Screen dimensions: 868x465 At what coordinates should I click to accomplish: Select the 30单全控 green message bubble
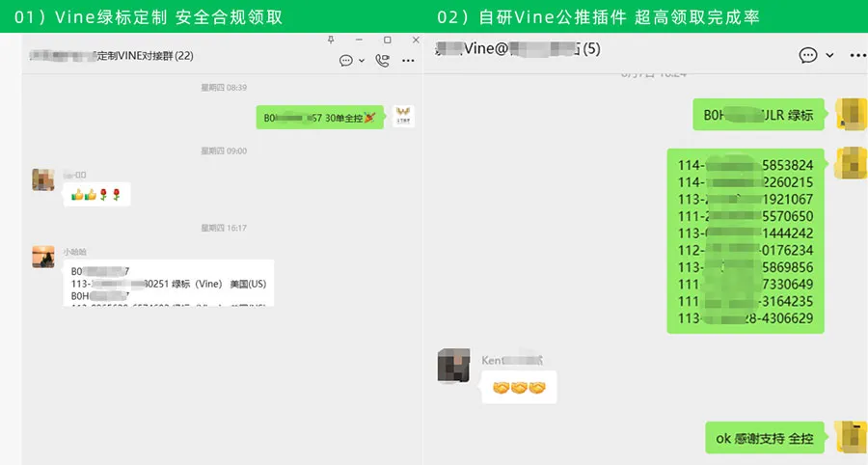click(320, 118)
